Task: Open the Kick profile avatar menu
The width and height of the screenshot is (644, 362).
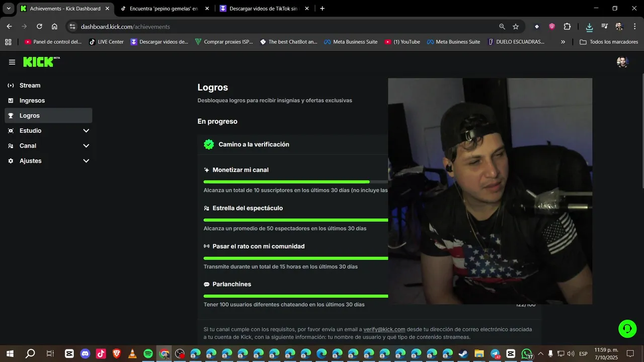Action: [622, 62]
